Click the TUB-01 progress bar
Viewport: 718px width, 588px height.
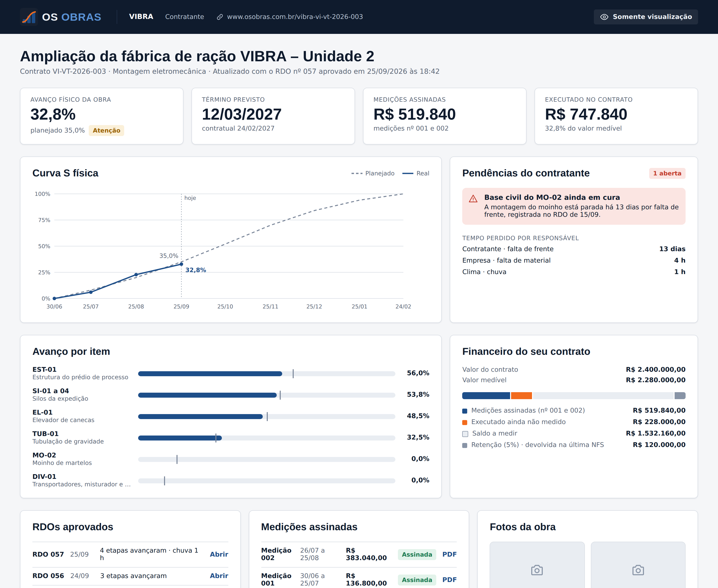[267, 438]
